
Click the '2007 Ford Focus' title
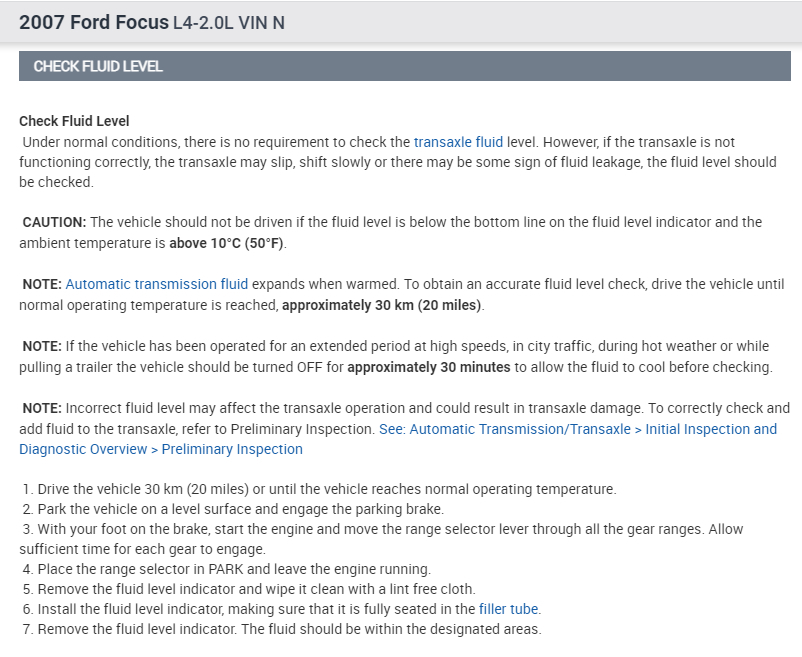coord(93,21)
